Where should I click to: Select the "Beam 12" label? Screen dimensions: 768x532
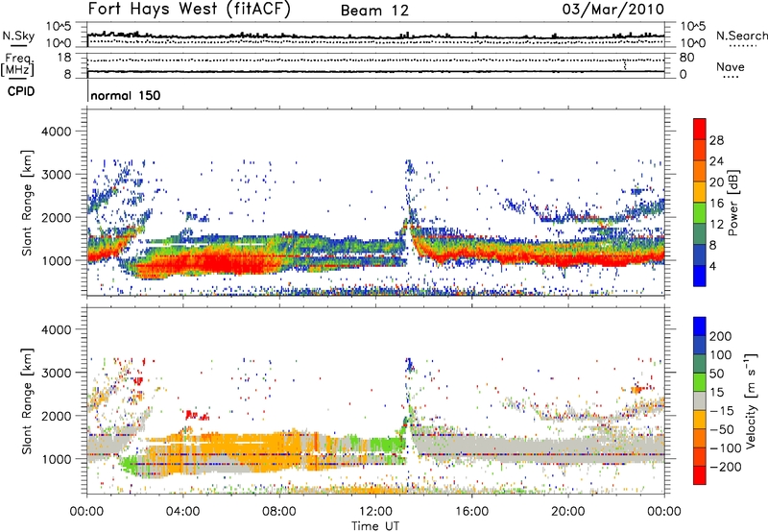coord(374,11)
